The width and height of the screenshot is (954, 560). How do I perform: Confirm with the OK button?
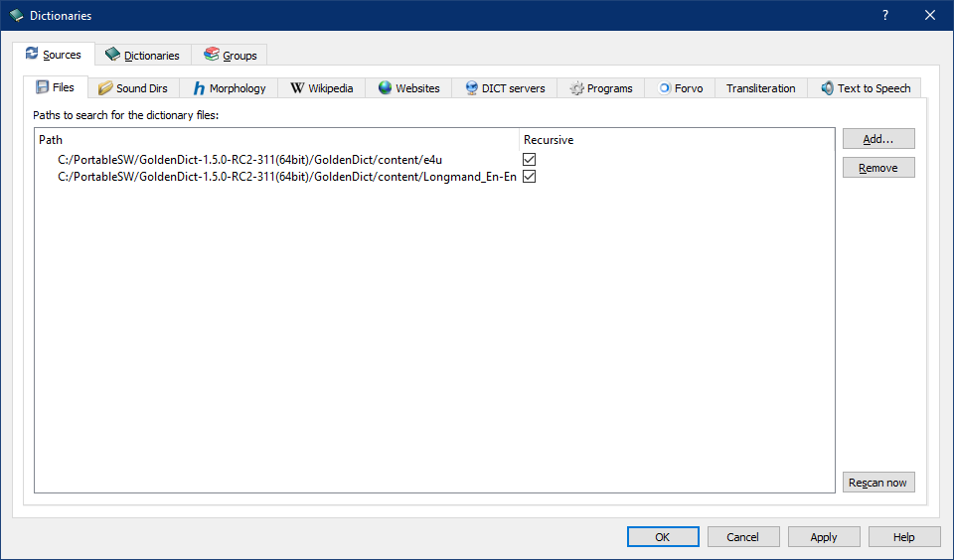click(x=663, y=537)
